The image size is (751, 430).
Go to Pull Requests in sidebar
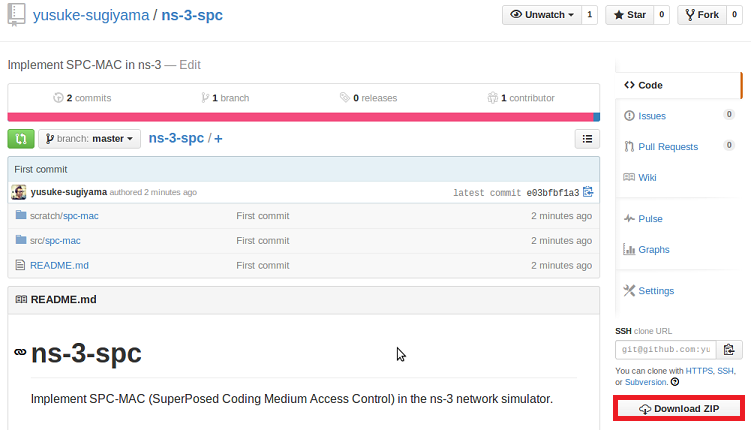point(667,147)
